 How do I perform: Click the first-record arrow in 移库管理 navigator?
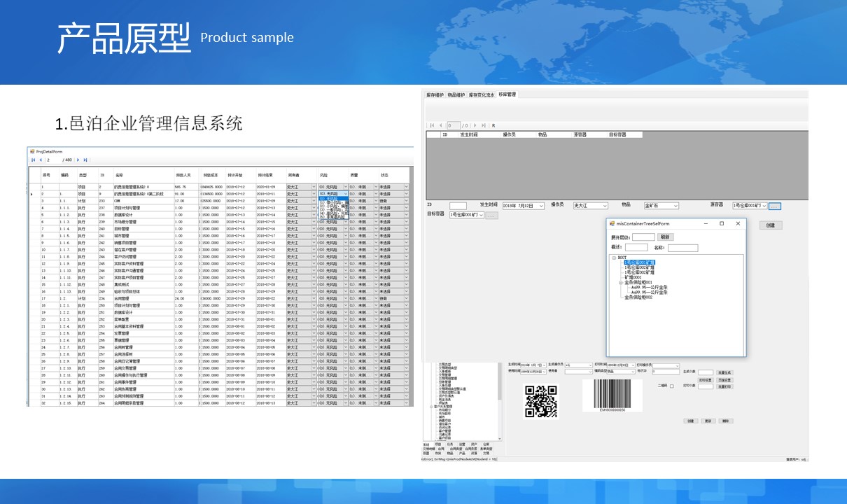[433, 125]
